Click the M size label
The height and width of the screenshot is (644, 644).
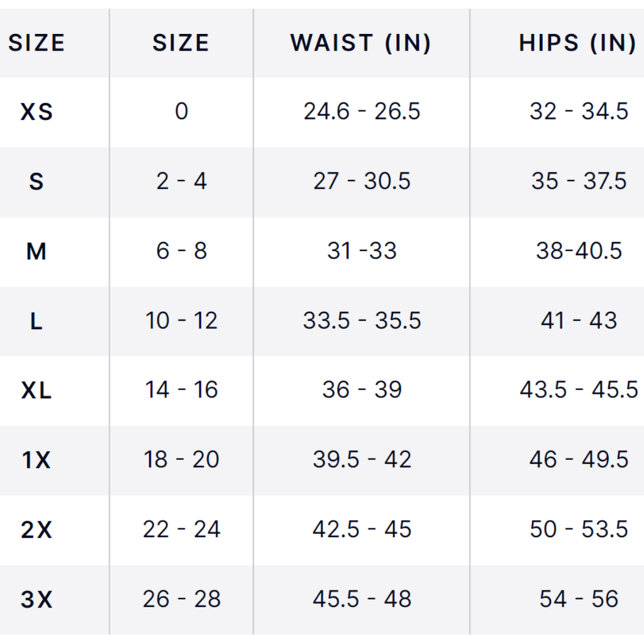coord(36,252)
